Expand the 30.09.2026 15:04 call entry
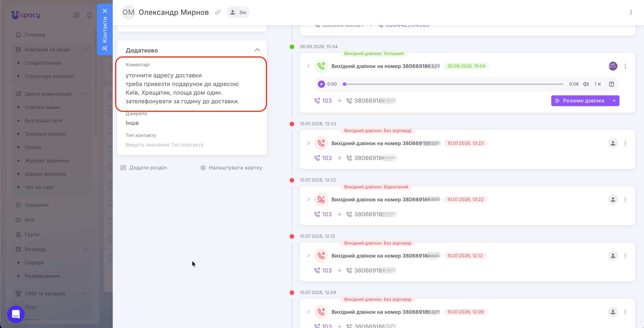The width and height of the screenshot is (644, 328). click(308, 66)
